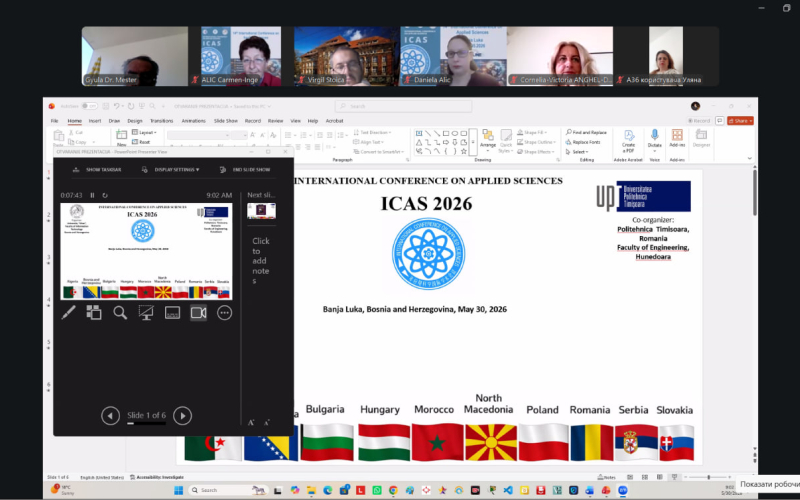Viewport: 800px width, 500px height.
Task: Click the notes area 'Click to add notes'
Action: [261, 261]
